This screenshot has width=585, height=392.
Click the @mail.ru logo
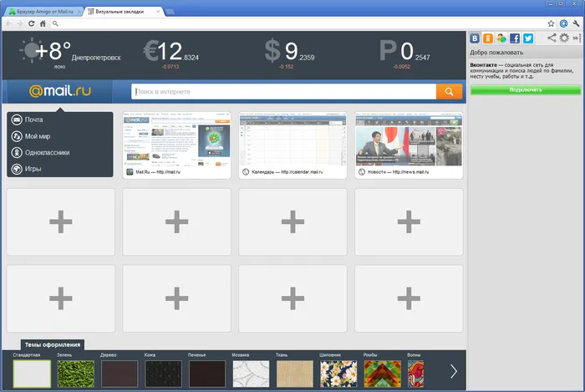pyautogui.click(x=59, y=90)
